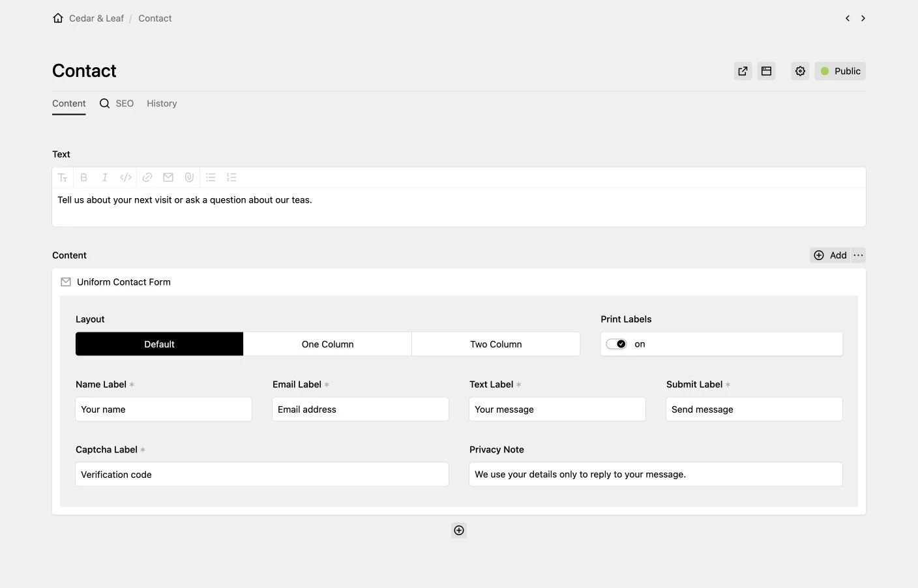Click the home icon in the breadcrumb
This screenshot has width=918, height=588.
click(58, 18)
